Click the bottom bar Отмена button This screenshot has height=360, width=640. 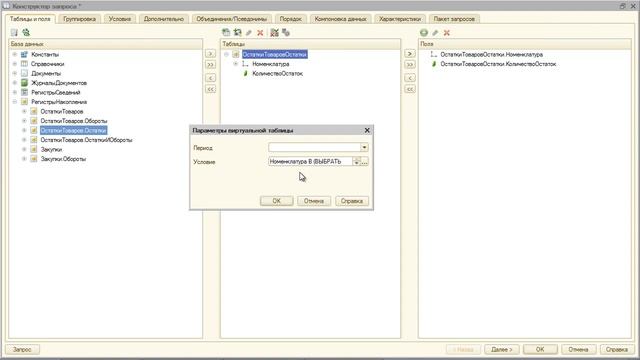pos(578,349)
